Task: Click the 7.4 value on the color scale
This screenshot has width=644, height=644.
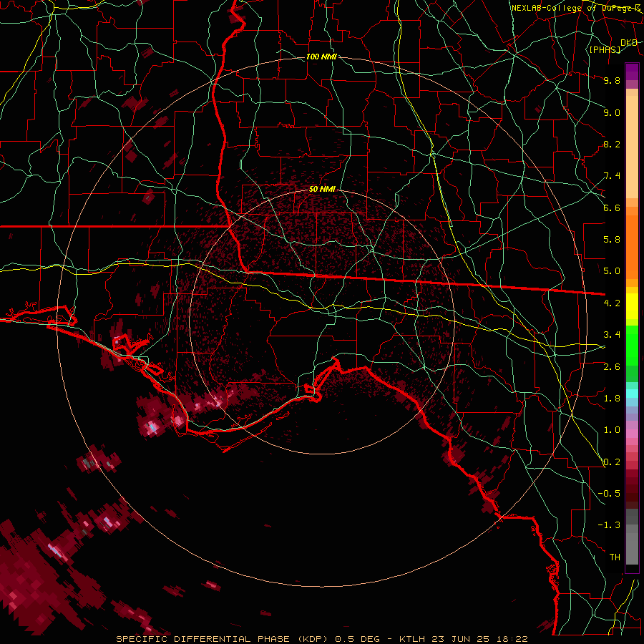Action: (612, 176)
